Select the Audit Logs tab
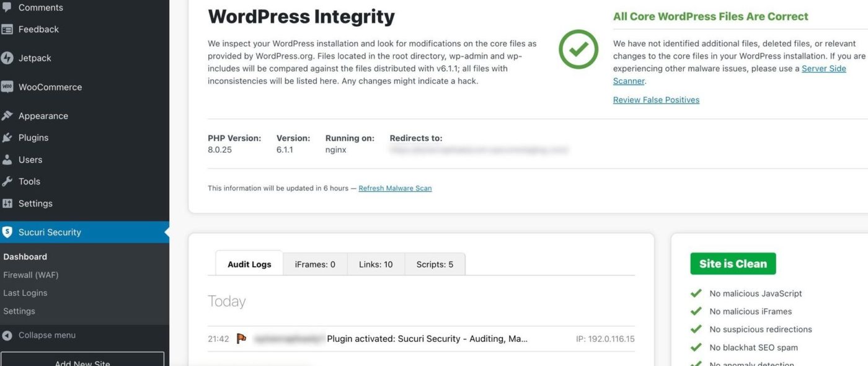The height and width of the screenshot is (366, 868). [249, 264]
